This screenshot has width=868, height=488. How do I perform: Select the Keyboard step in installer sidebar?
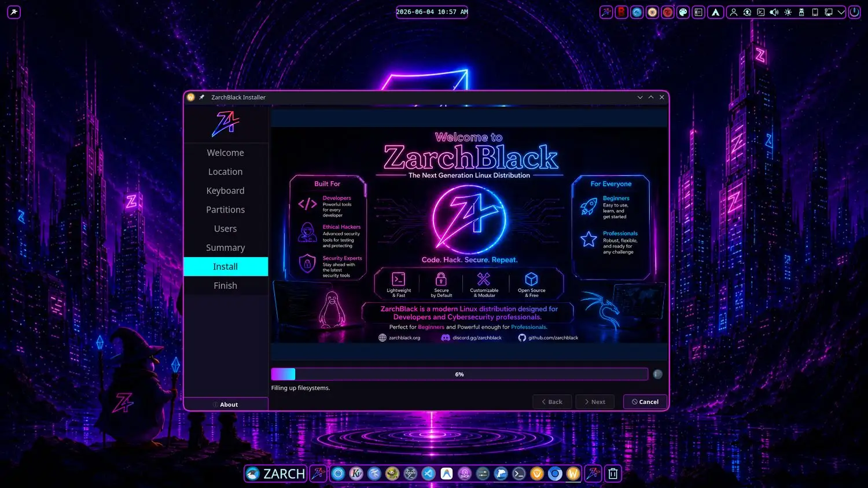[226, 191]
